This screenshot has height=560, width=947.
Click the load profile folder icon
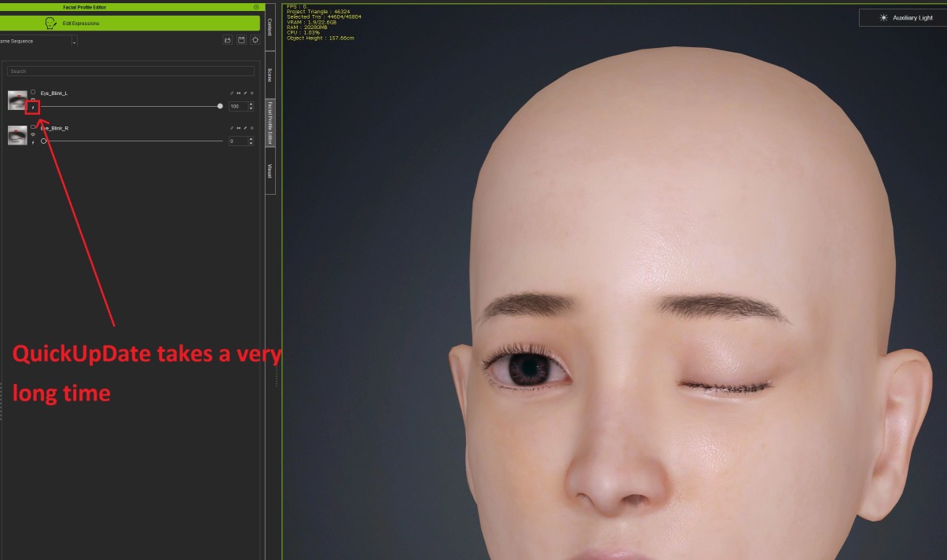(x=228, y=40)
